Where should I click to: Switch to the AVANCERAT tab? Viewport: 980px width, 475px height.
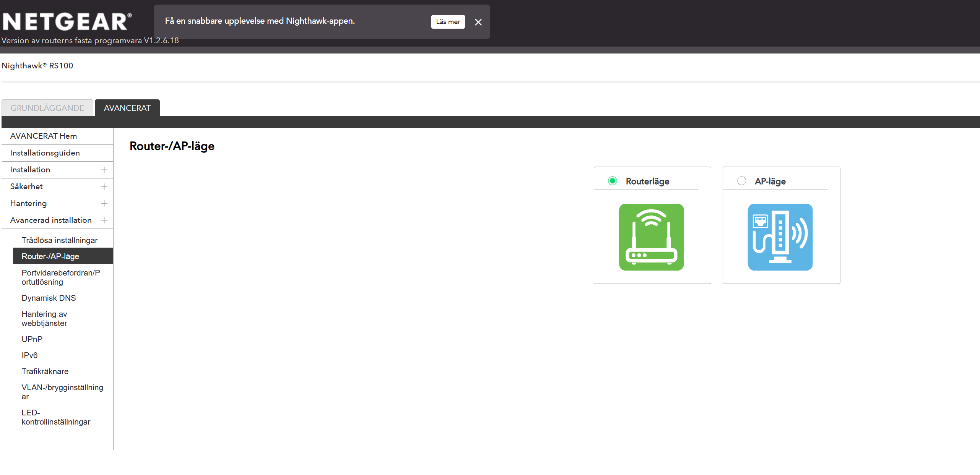click(127, 108)
